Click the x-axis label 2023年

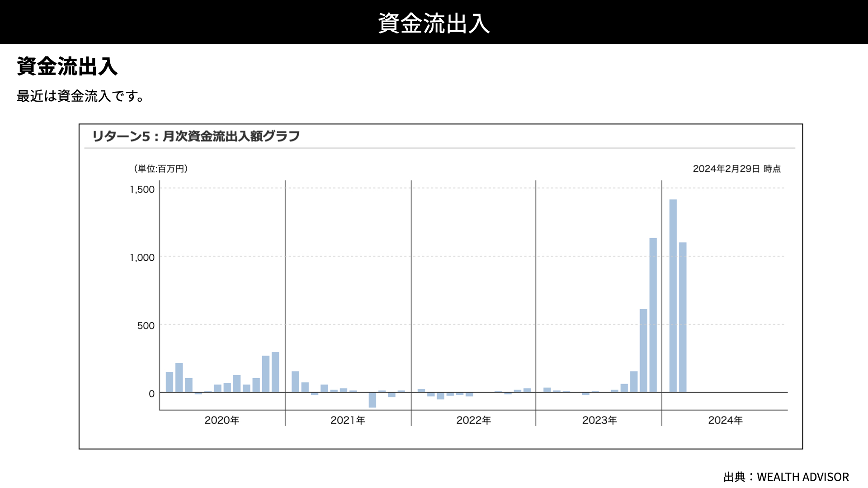599,420
